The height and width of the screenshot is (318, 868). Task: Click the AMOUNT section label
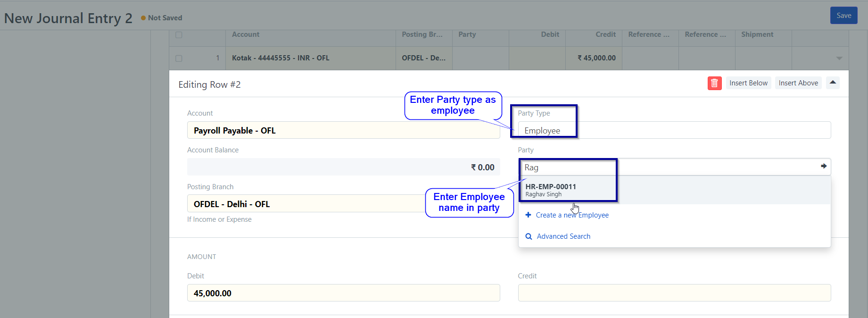pyautogui.click(x=201, y=257)
